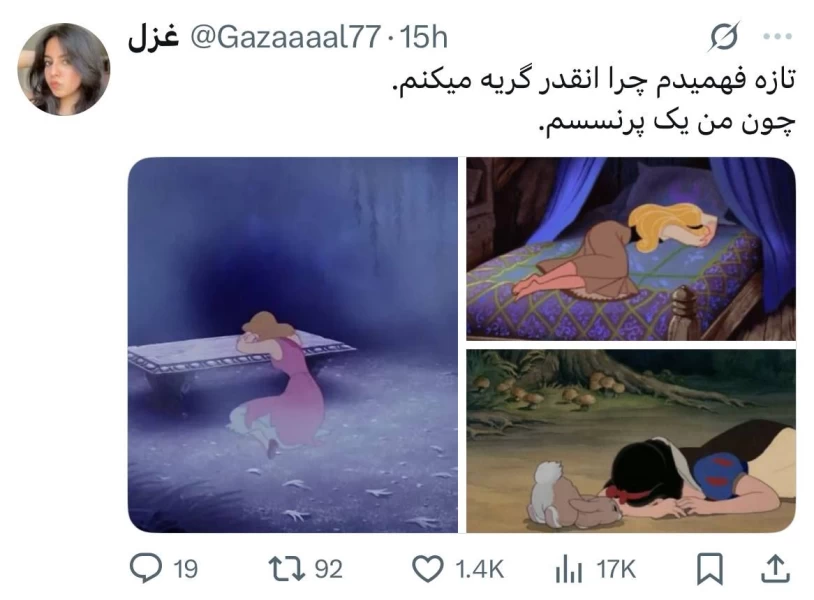Share the tweet via upload arrow icon
Screen dimensions: 814x600
click(775, 569)
